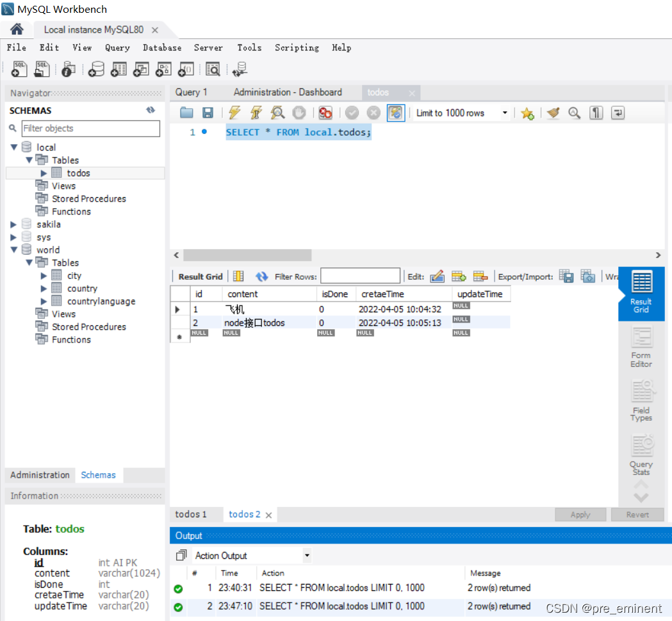672x621 pixels.
Task: Open Administration - Dashboard tab
Action: pos(288,92)
